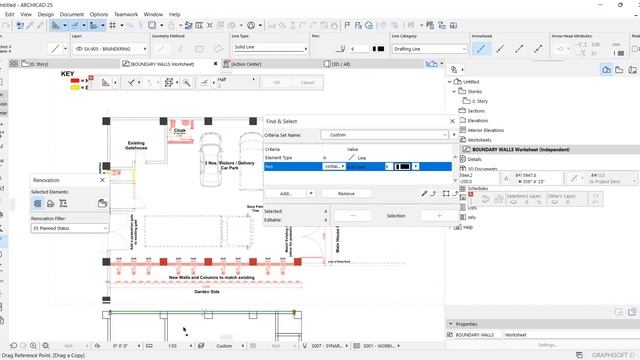This screenshot has width=640, height=360.
Task: Click Find & Select eyedropper pick-up icon
Action: (x=424, y=193)
